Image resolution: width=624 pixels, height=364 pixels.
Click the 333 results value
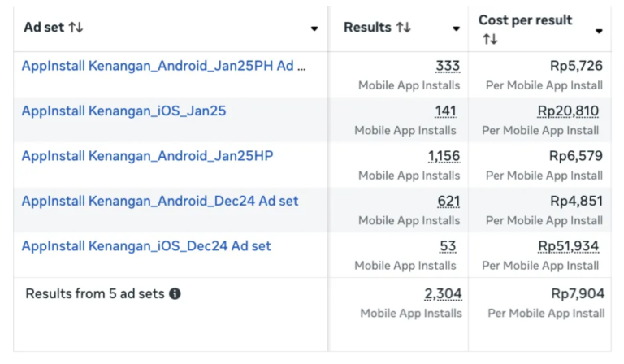click(447, 66)
